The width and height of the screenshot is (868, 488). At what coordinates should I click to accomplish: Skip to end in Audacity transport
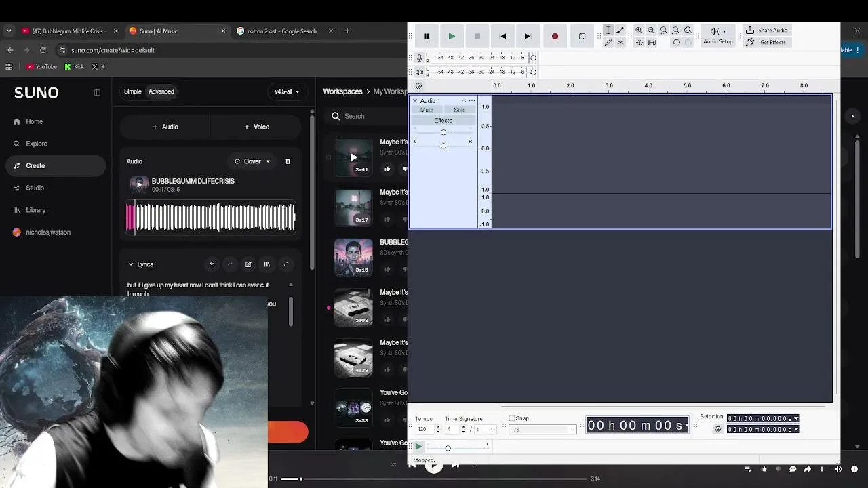pyautogui.click(x=528, y=37)
